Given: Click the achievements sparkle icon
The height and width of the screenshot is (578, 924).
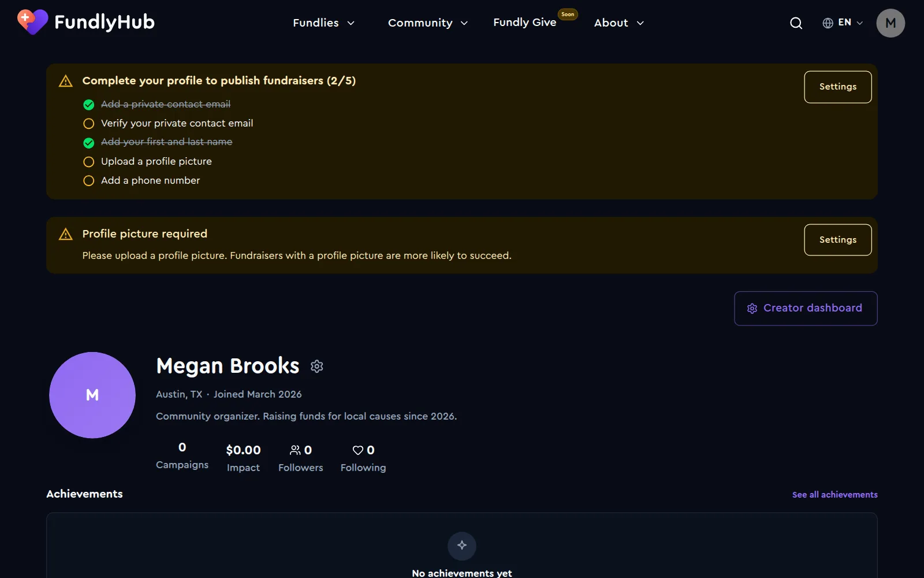Looking at the screenshot, I should (462, 546).
